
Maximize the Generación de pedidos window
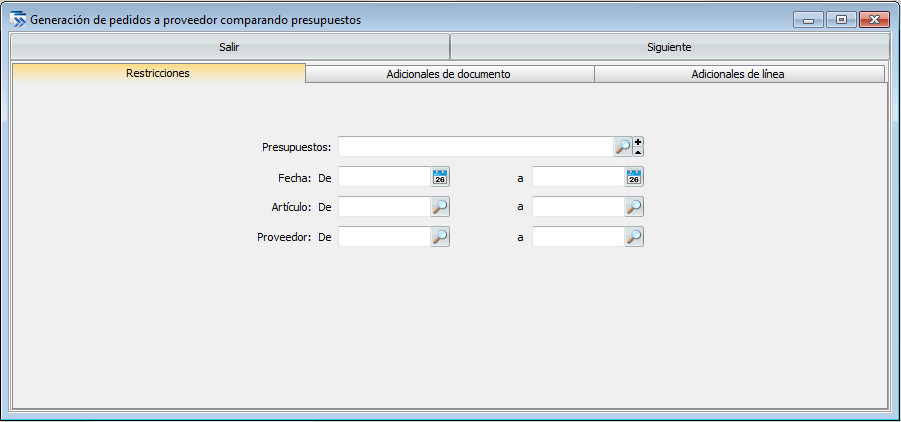tap(841, 19)
